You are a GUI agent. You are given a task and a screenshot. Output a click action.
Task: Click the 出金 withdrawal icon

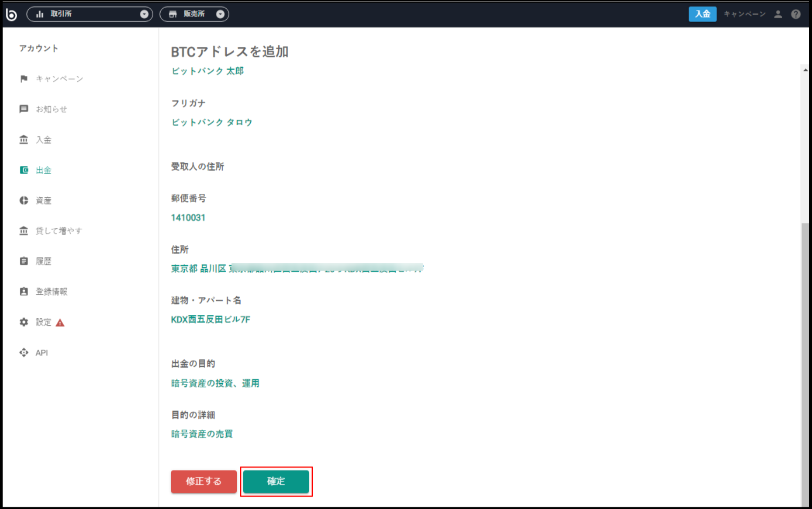click(x=24, y=170)
